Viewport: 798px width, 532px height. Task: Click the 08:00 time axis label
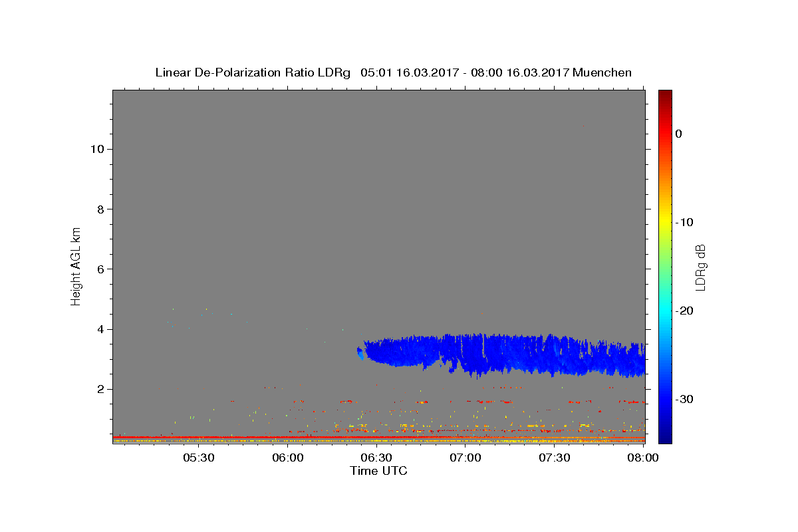click(642, 458)
